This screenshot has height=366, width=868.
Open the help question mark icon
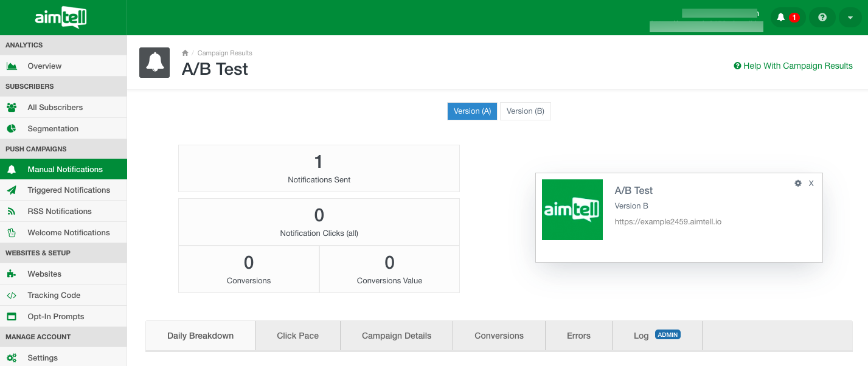(x=822, y=18)
